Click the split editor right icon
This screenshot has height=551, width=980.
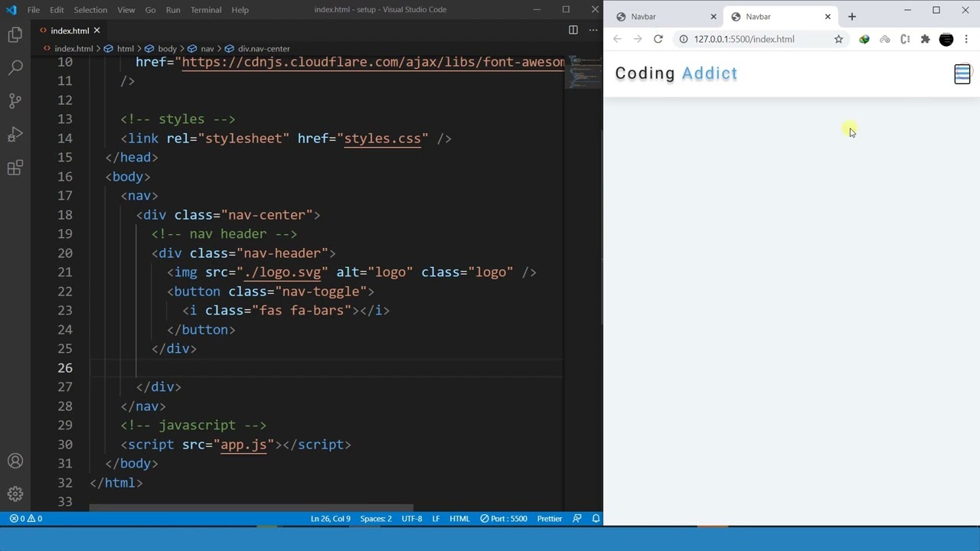point(573,30)
